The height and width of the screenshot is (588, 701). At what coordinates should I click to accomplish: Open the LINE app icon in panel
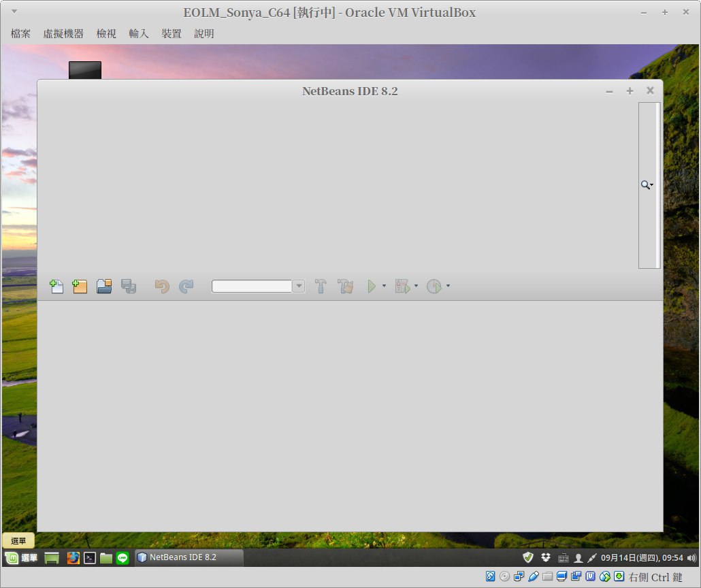coord(123,557)
